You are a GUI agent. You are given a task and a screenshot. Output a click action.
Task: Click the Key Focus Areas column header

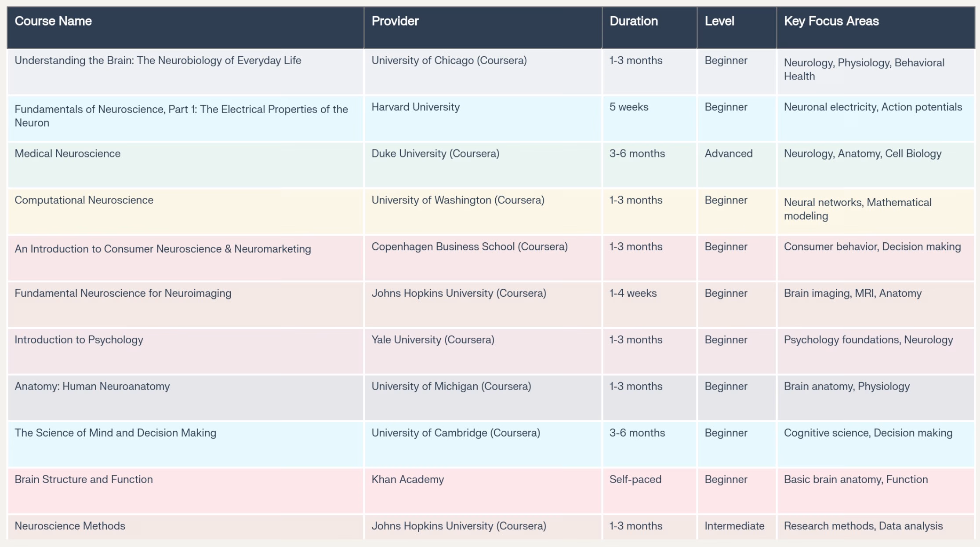pos(831,21)
